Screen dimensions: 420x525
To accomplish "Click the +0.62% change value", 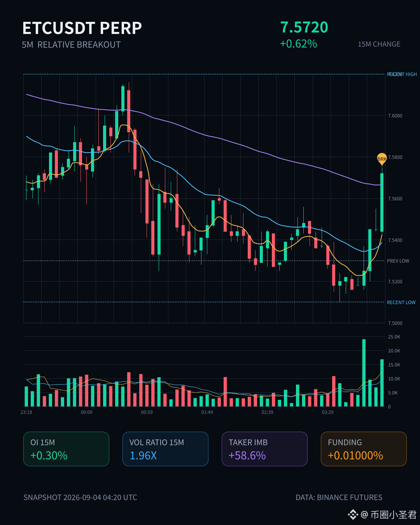I will click(298, 44).
